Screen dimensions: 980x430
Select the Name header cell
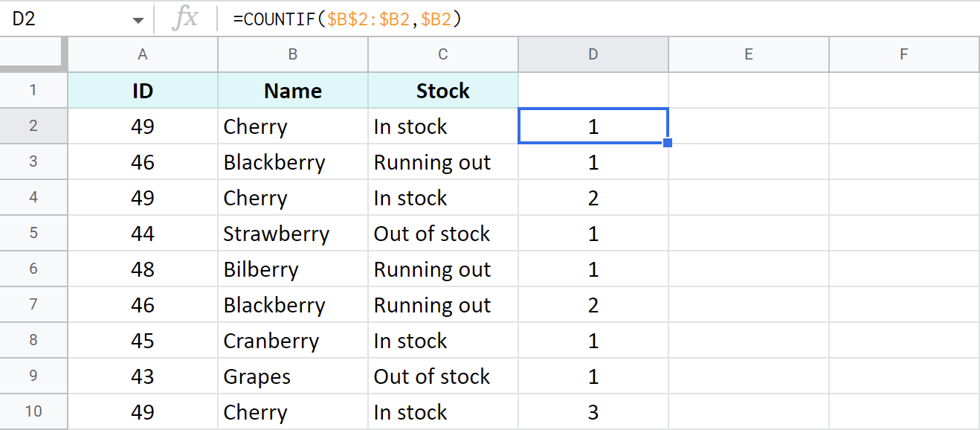[x=292, y=90]
